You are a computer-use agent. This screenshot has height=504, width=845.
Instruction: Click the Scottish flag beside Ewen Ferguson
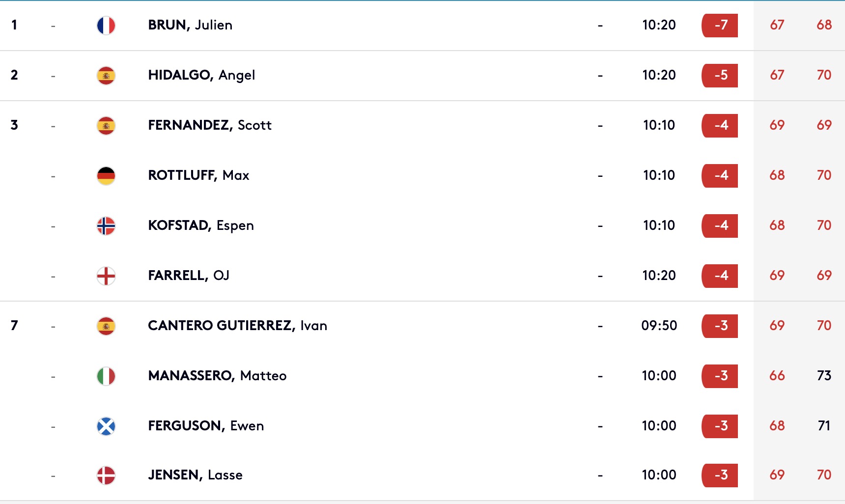tap(106, 426)
